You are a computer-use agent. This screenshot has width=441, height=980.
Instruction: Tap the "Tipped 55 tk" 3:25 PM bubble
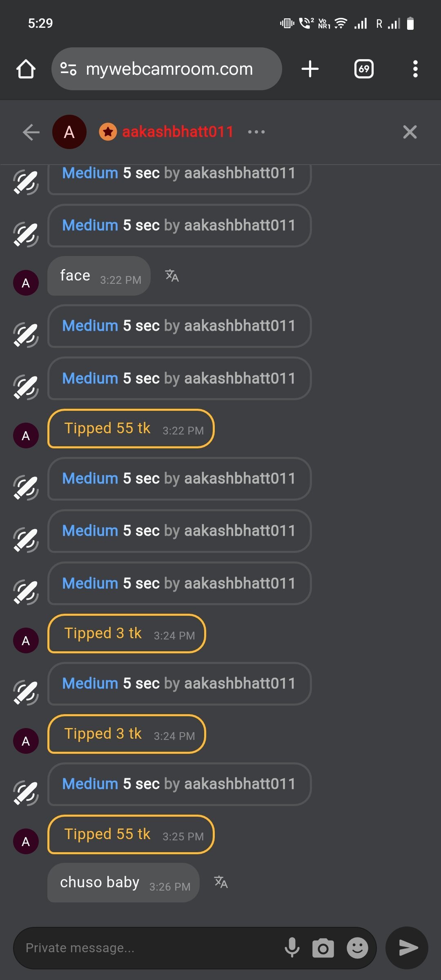pyautogui.click(x=131, y=835)
